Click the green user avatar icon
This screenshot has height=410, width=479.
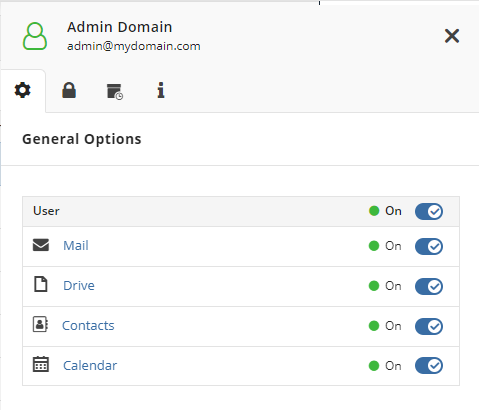click(35, 36)
